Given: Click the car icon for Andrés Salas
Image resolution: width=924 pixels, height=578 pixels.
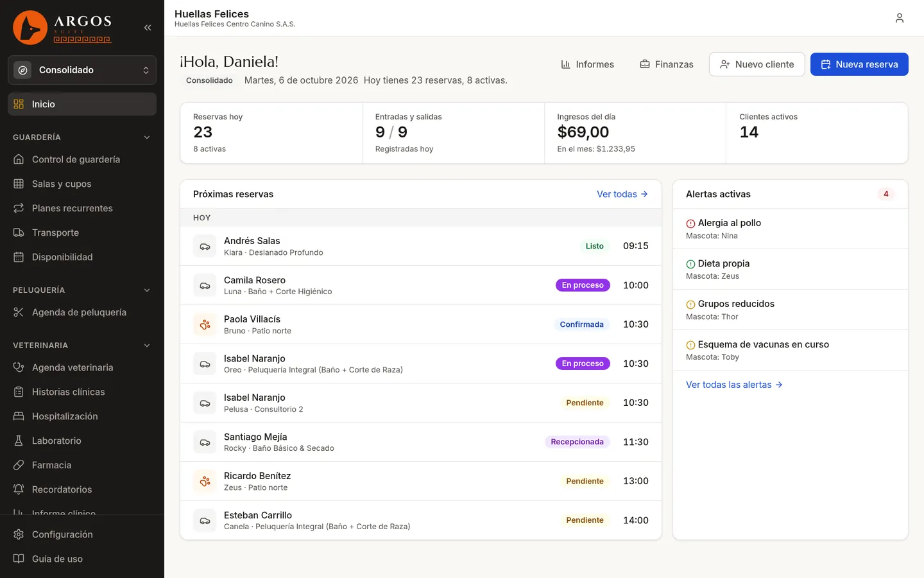Looking at the screenshot, I should (205, 246).
